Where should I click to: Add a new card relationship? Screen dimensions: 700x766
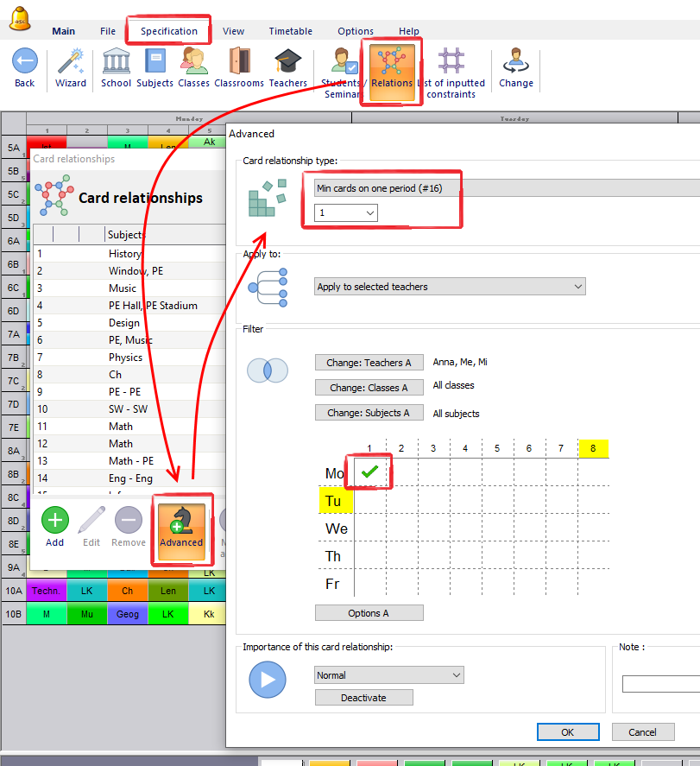click(55, 527)
